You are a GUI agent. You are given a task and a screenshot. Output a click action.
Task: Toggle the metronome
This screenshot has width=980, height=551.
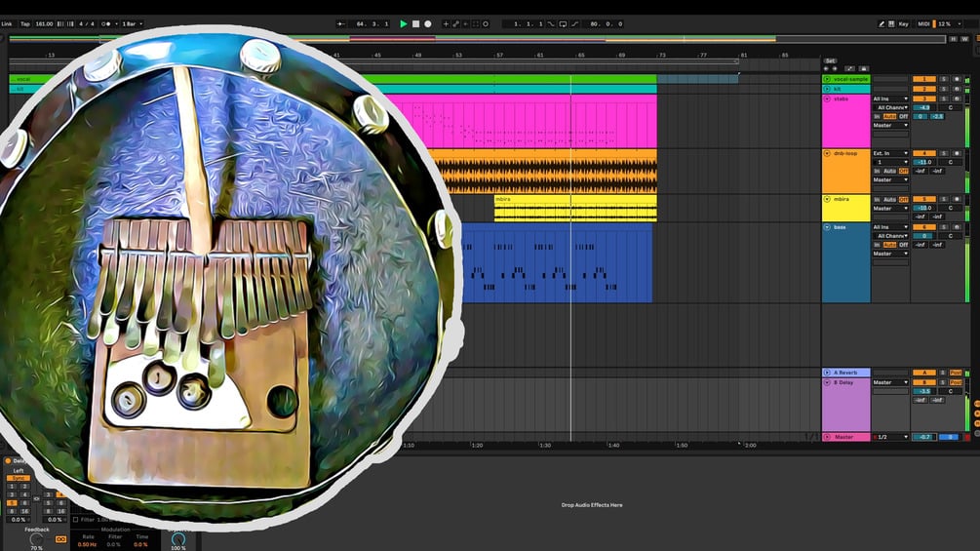click(105, 23)
